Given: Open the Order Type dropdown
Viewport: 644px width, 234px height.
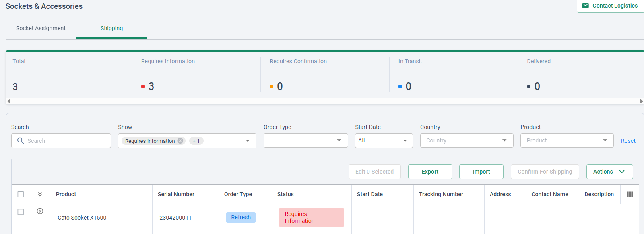Looking at the screenshot, I should (x=306, y=140).
